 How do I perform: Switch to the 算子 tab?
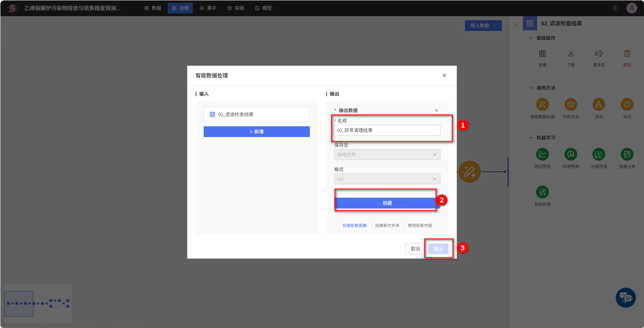(208, 8)
